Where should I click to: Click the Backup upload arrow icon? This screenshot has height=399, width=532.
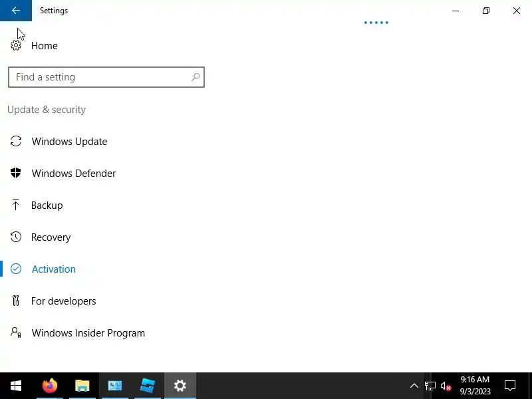pos(15,205)
